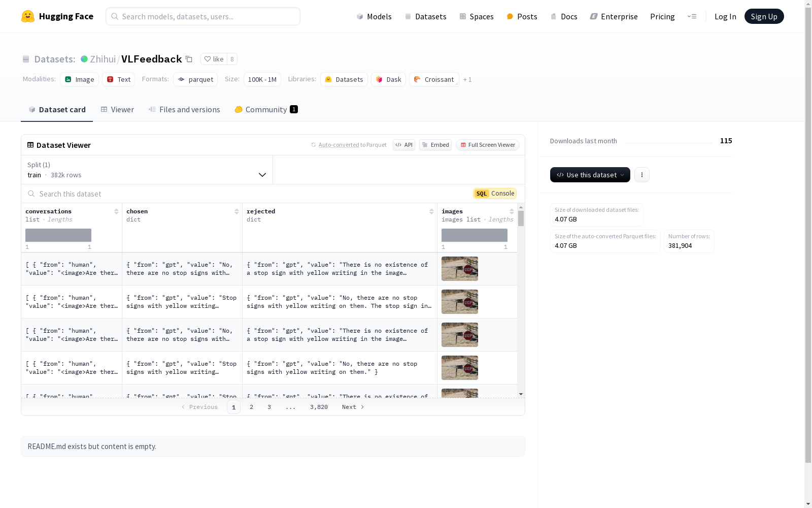The width and height of the screenshot is (812, 508).
Task: Open the Community tab
Action: click(x=266, y=110)
